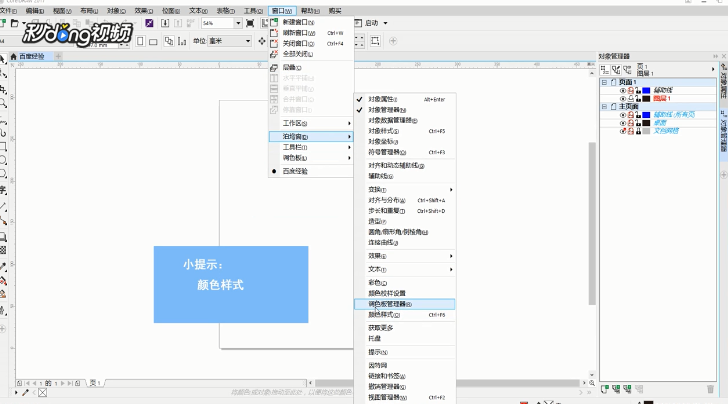Toggle visibility eye of 辅助线 layer under 页面 1

pyautogui.click(x=623, y=91)
